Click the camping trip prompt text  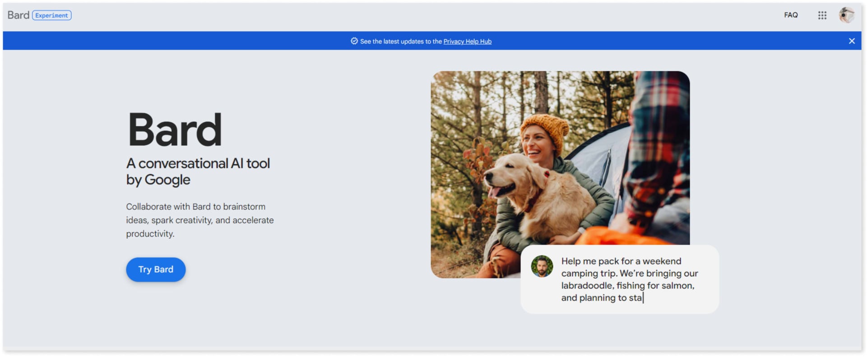tap(629, 279)
